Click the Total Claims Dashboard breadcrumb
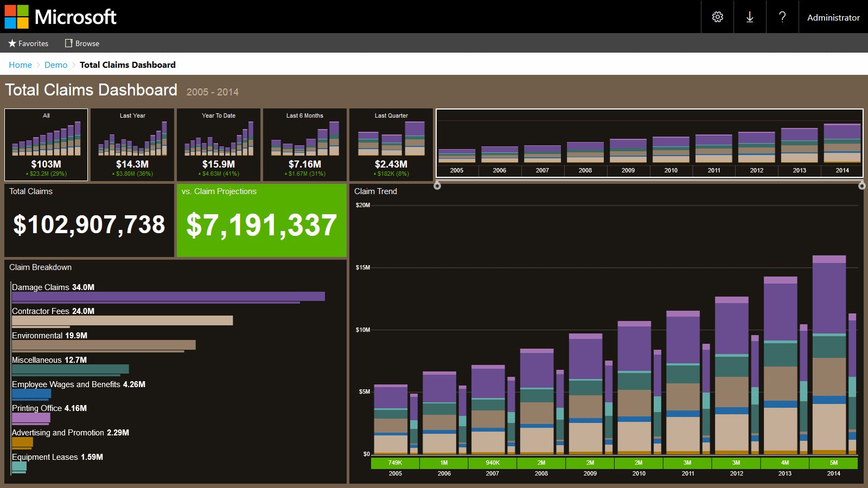Viewport: 868px width, 488px height. click(127, 65)
